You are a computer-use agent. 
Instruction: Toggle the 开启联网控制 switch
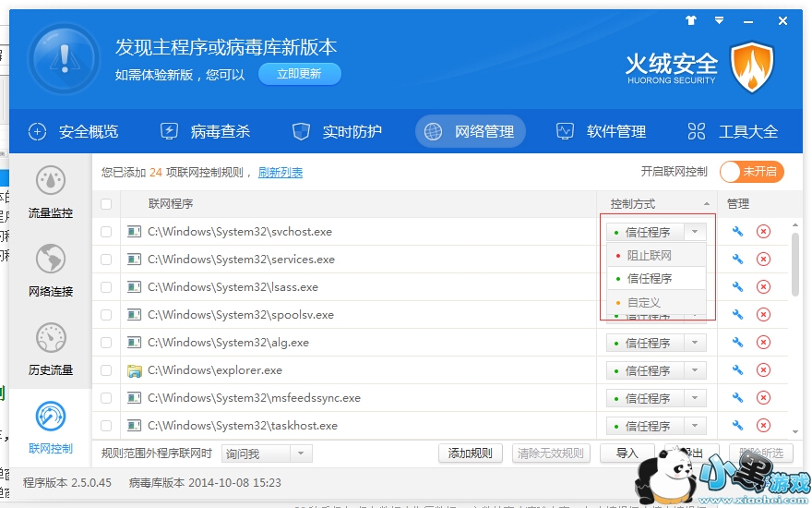[x=751, y=172]
